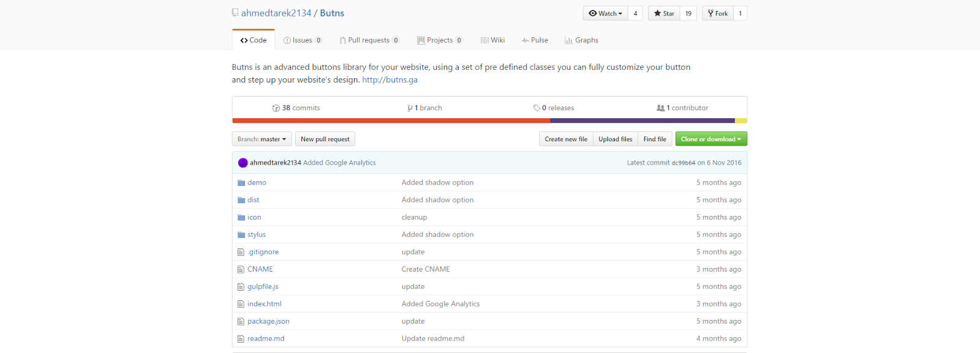Open the http://butns.ga link
980x353 pixels.
click(390, 80)
